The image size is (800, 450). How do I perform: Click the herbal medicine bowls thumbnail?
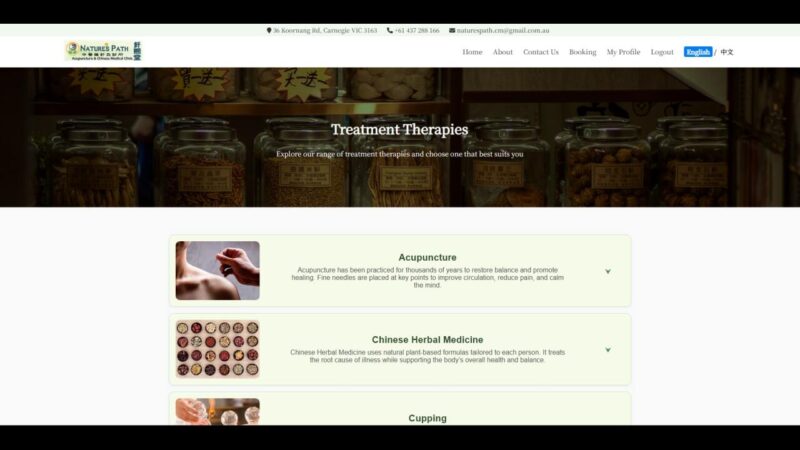click(x=217, y=349)
